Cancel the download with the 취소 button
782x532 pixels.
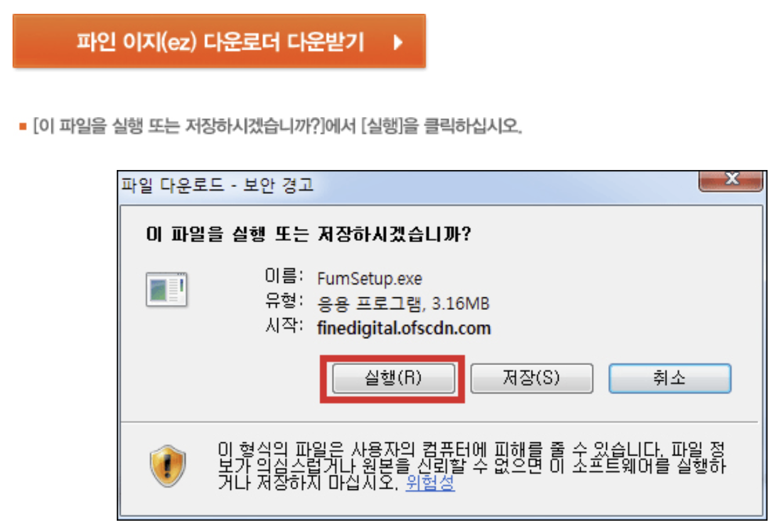coord(670,378)
